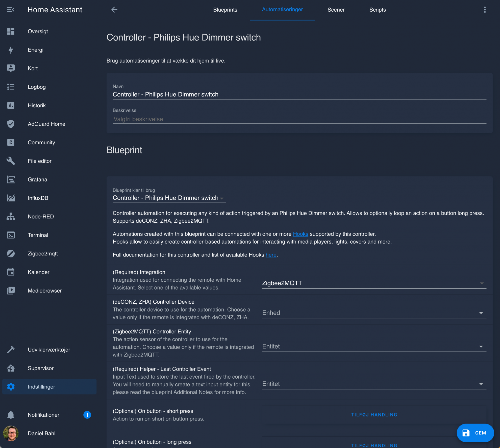
Task: Click the notification count badge
Action: 87,415
